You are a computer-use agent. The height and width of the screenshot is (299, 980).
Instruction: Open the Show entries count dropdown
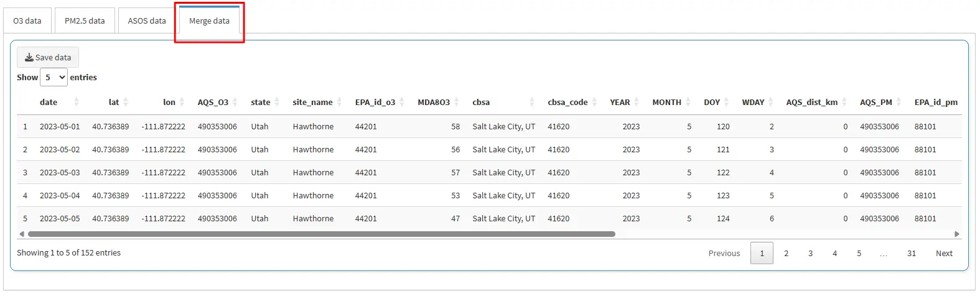pos(54,78)
